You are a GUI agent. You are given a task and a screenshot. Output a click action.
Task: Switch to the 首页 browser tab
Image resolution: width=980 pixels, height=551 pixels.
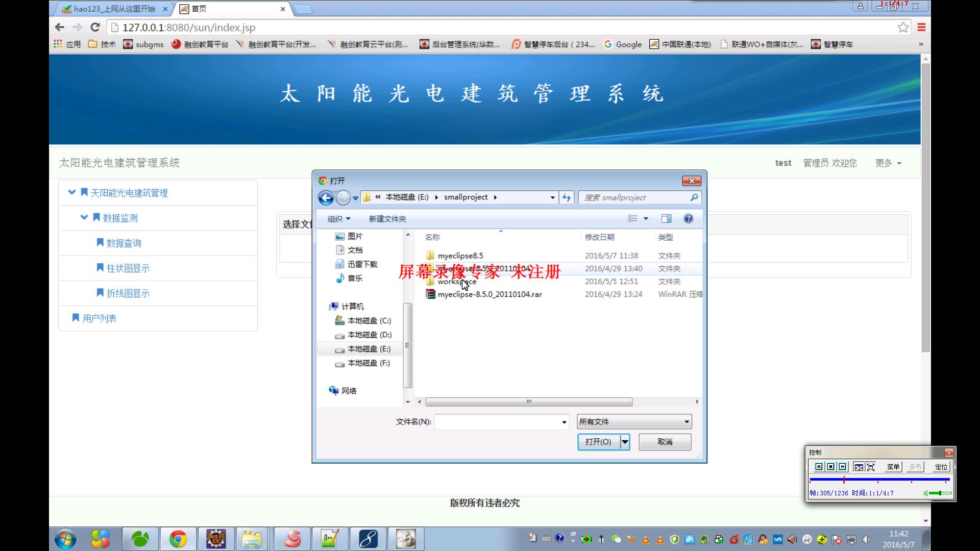[233, 9]
